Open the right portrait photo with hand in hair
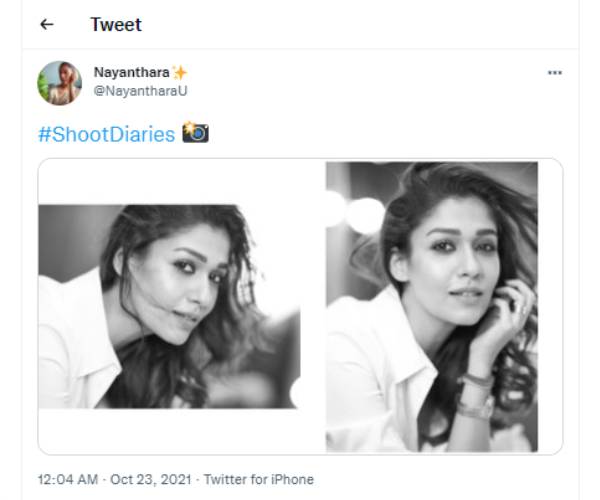The image size is (600, 500). (432, 305)
